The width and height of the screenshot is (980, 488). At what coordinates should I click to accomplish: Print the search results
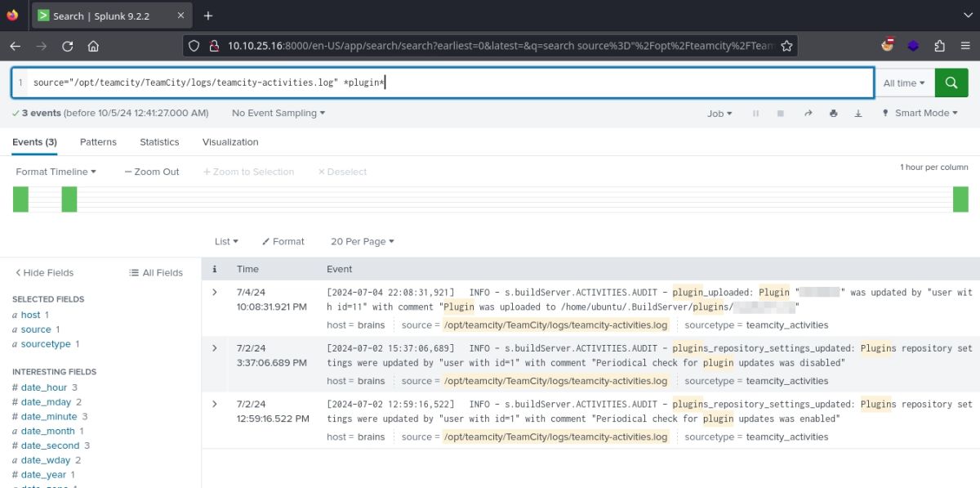(x=833, y=114)
